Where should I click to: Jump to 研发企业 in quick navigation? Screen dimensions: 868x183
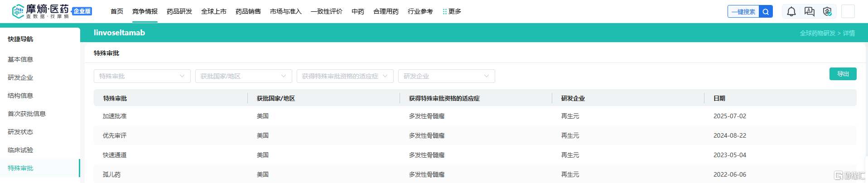[20, 77]
